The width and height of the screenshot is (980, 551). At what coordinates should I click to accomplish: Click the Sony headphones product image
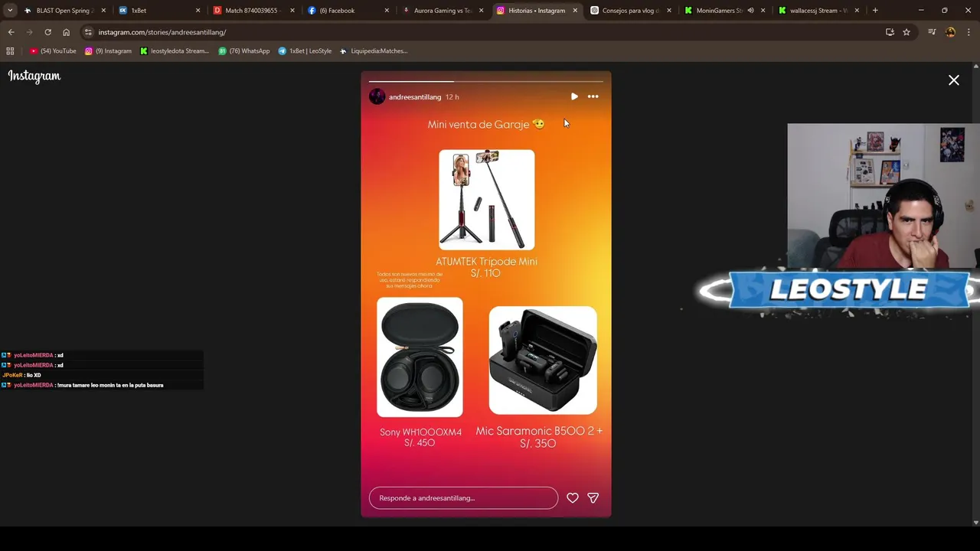coord(420,357)
